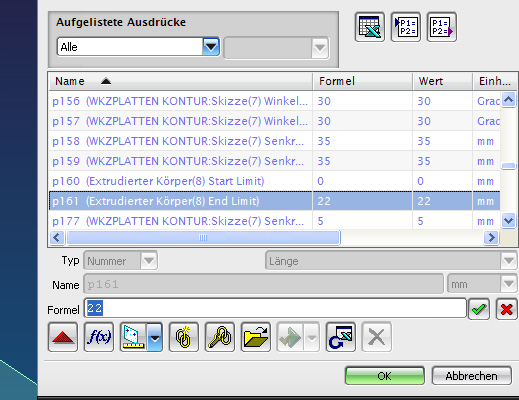
Task: Click refresh values from external spreadsheet icon
Action: [x=341, y=337]
